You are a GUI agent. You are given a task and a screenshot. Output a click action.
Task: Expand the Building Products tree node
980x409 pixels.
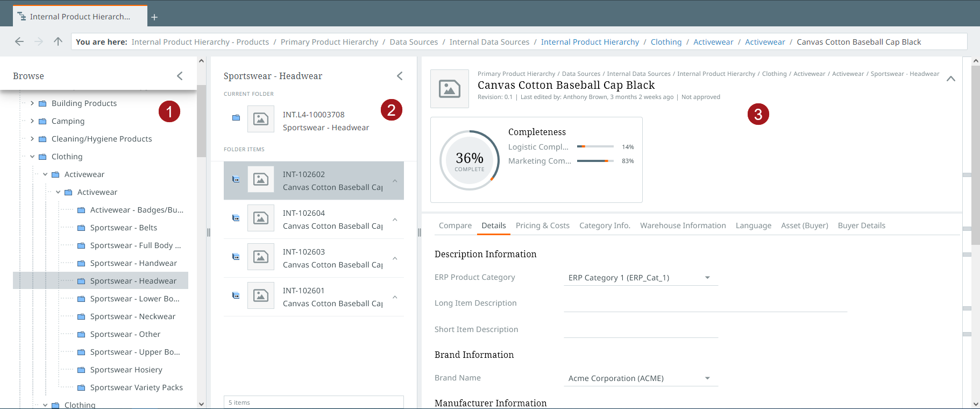coord(32,103)
